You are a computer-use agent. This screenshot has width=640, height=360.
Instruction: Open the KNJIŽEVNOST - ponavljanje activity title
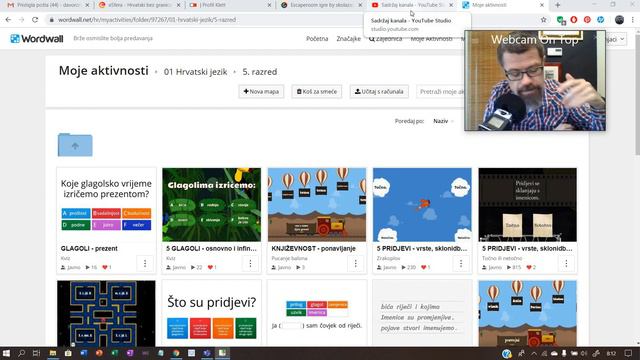(x=313, y=249)
